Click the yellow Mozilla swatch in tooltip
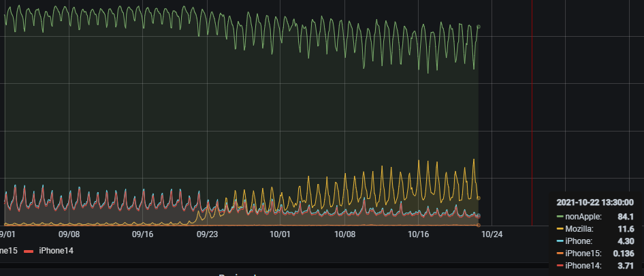This screenshot has height=276, width=644. pyautogui.click(x=560, y=229)
